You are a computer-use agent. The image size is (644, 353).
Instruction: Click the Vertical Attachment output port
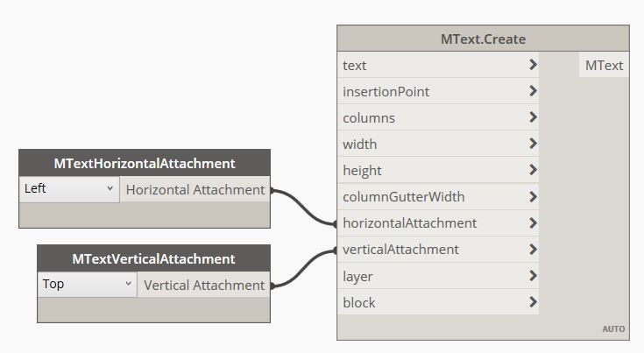[203, 285]
